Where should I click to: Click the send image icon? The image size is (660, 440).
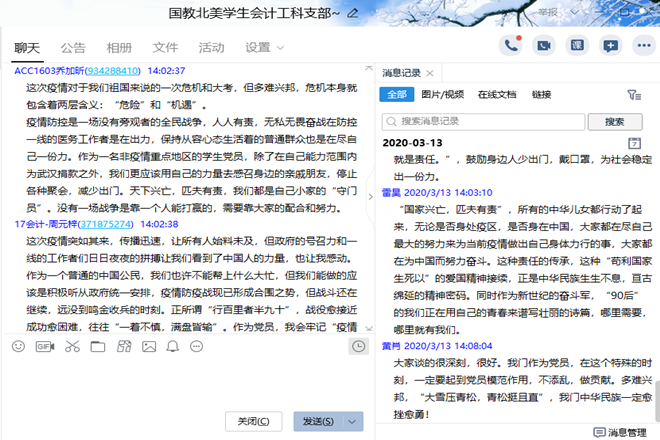pos(148,346)
